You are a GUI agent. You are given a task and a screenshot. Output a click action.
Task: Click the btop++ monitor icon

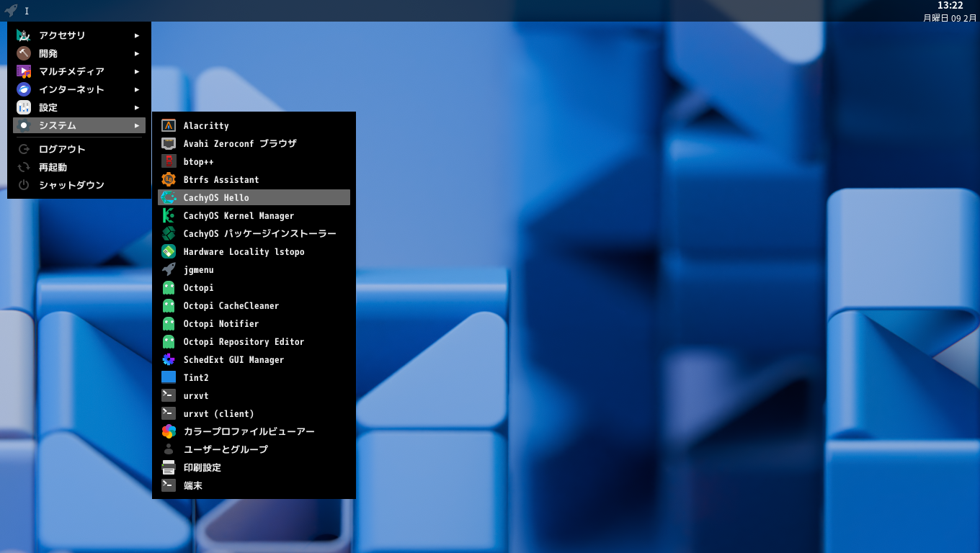tap(169, 161)
